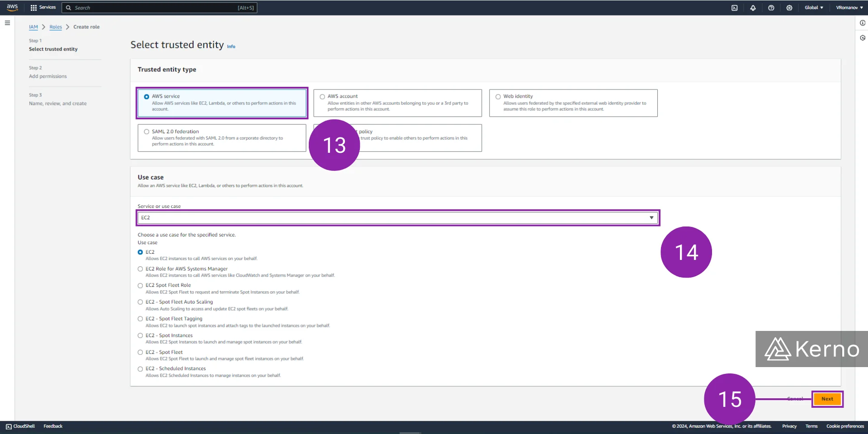Image resolution: width=868 pixels, height=434 pixels.
Task: Choose EC2 Role for AWS Systems Manager
Action: point(140,269)
